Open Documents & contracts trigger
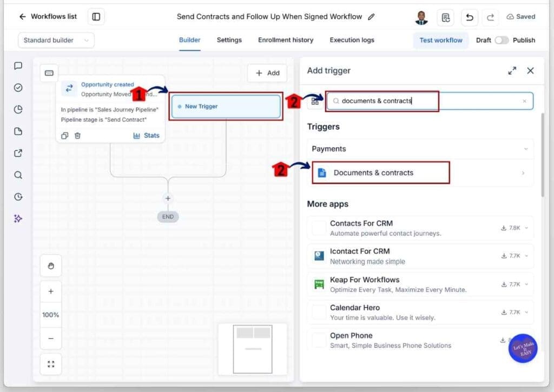The width and height of the screenshot is (554, 392). pos(420,172)
